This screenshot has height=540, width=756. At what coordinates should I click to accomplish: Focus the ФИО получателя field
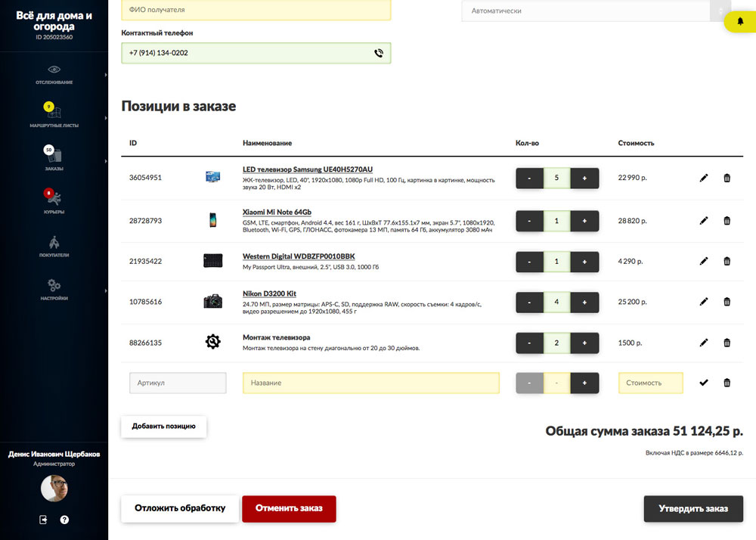pyautogui.click(x=256, y=10)
